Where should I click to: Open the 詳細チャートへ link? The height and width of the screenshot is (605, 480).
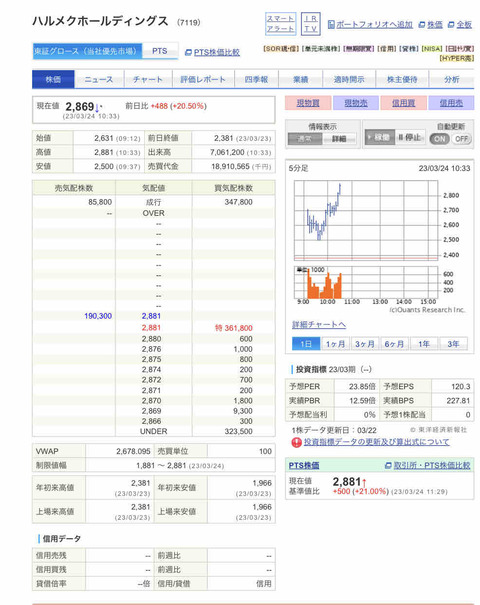(x=319, y=325)
